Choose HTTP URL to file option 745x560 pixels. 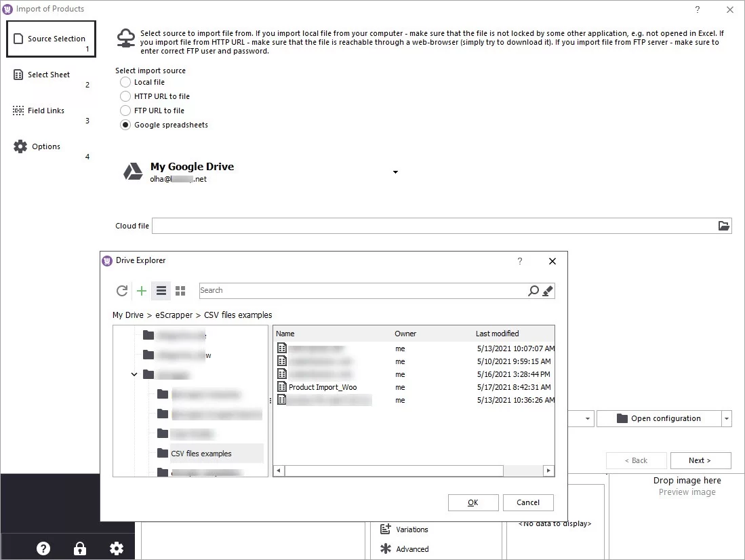(125, 96)
